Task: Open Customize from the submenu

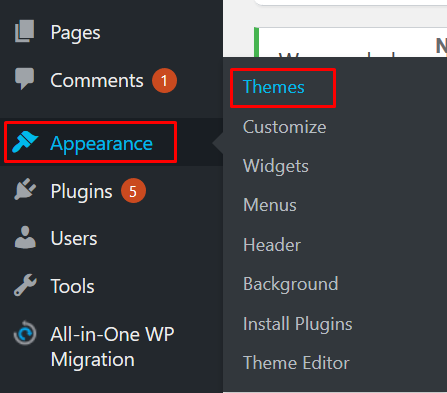Action: [285, 127]
